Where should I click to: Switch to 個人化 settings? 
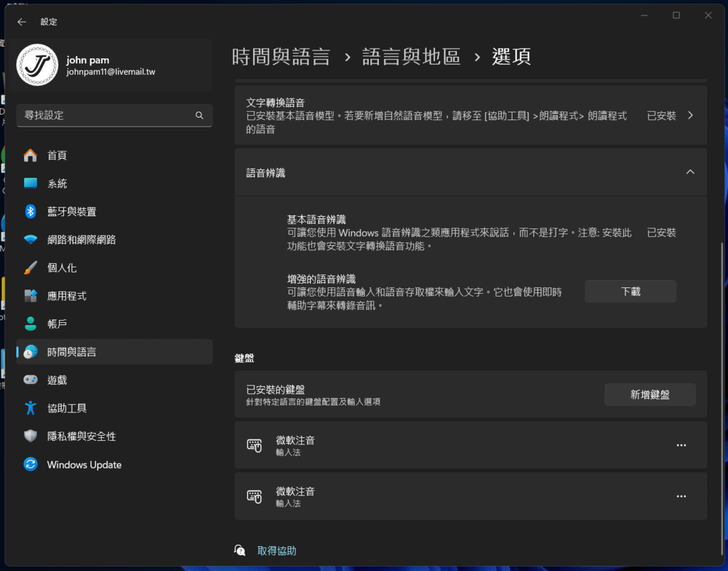tap(114, 268)
